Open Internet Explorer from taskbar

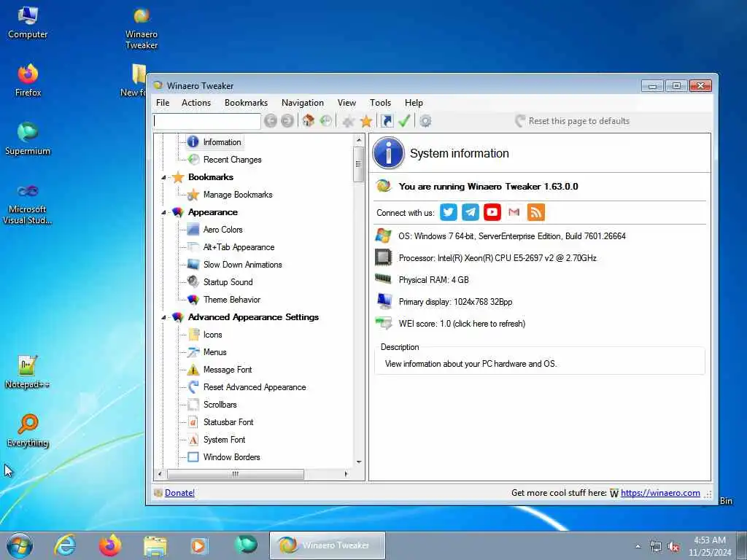[65, 545]
